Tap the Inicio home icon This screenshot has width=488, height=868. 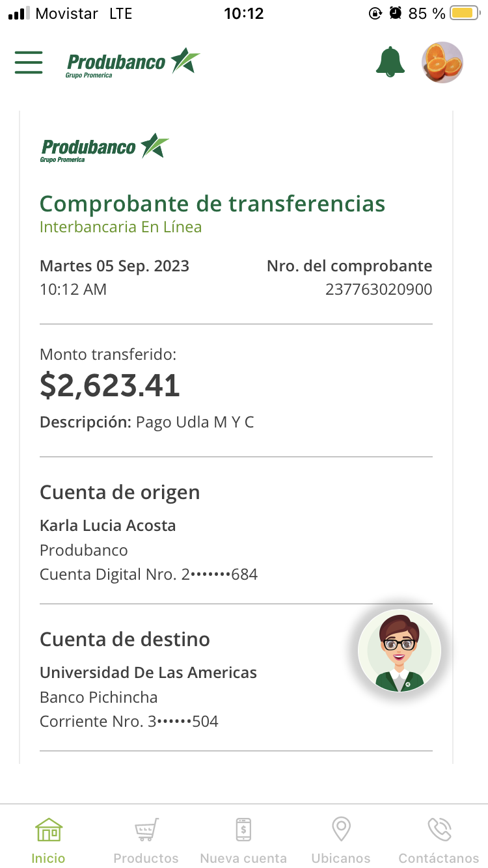click(x=49, y=830)
